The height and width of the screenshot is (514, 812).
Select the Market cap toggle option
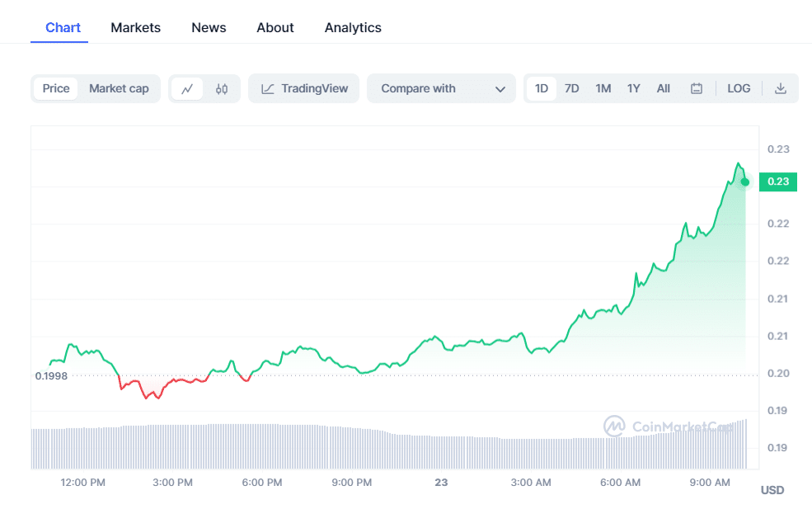(x=119, y=88)
